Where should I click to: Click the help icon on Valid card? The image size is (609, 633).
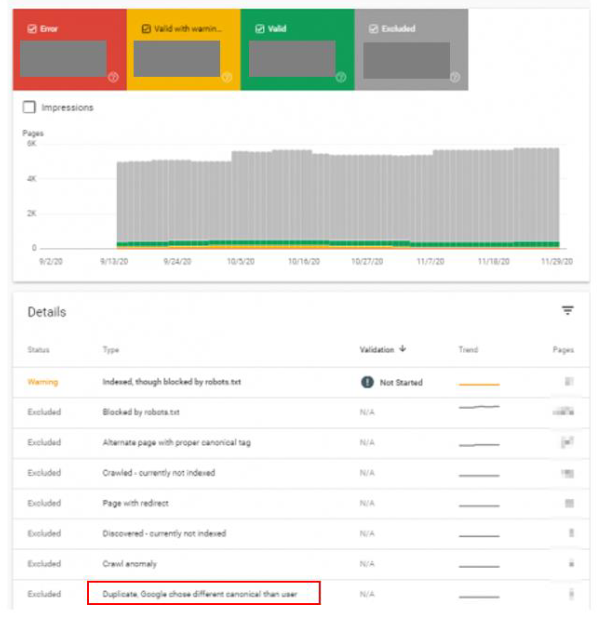click(x=341, y=77)
